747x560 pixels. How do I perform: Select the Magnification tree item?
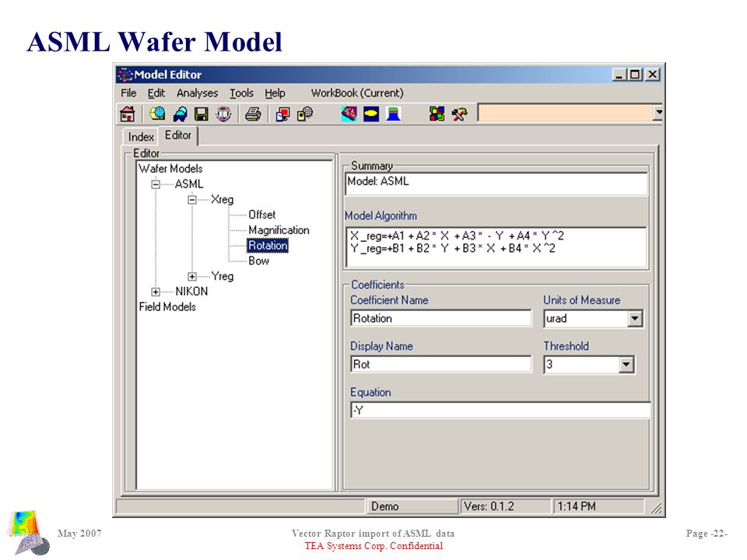[x=279, y=230]
